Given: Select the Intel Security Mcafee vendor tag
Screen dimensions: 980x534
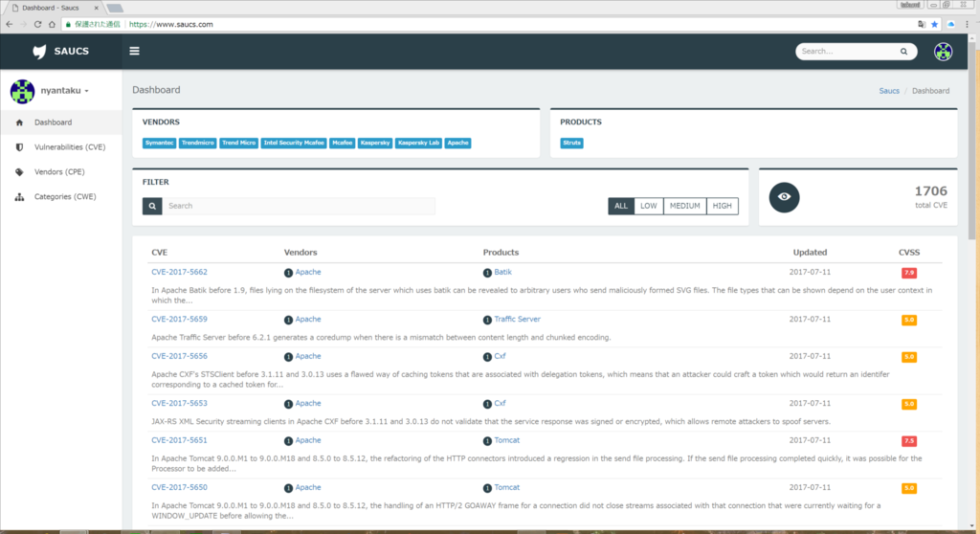Looking at the screenshot, I should tap(294, 144).
